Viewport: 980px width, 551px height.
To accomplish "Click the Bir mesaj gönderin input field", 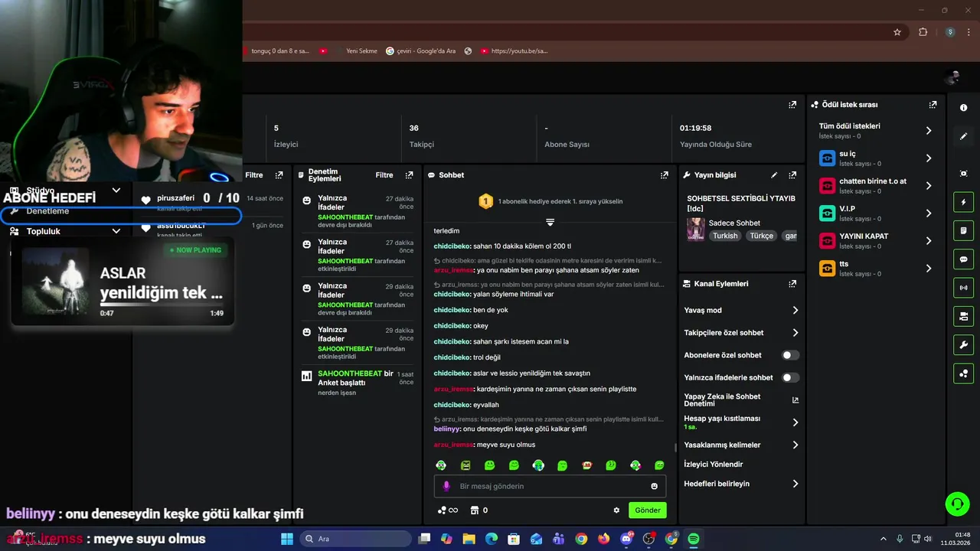I will tap(550, 486).
